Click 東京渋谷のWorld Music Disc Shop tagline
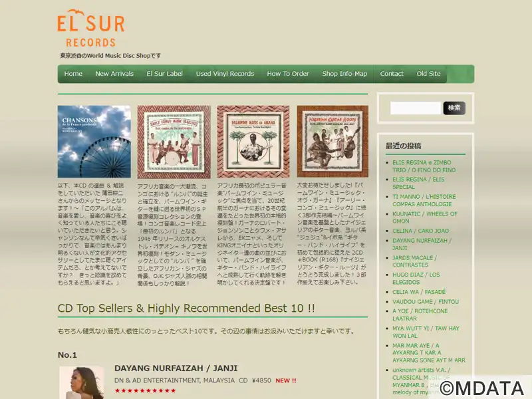Screen dimensions: 532x399 [110, 56]
